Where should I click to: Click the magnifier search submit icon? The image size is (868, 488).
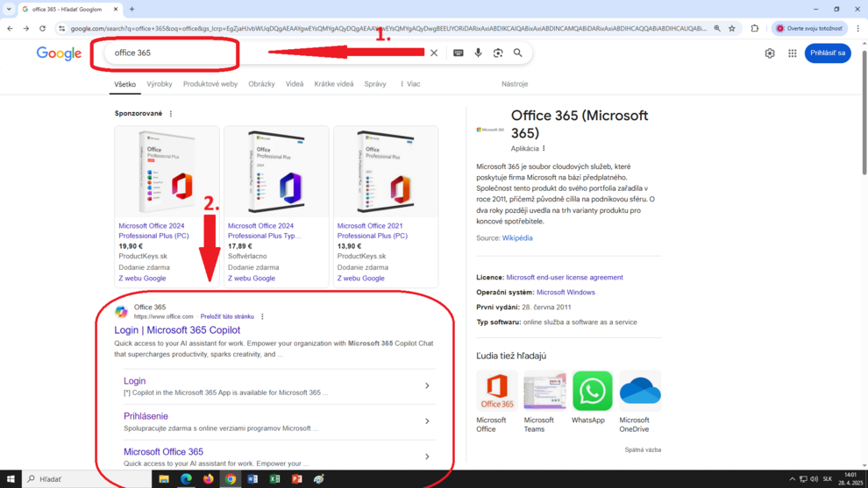coord(518,53)
